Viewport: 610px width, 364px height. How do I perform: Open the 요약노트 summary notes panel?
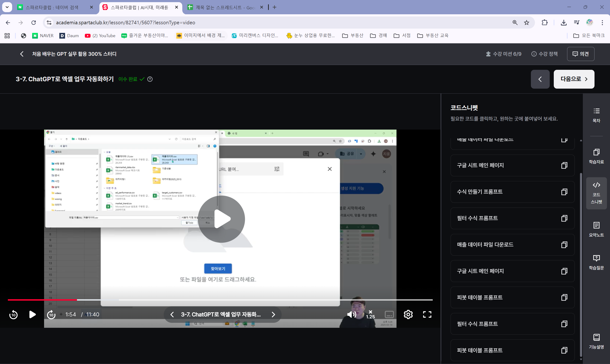pos(596,229)
